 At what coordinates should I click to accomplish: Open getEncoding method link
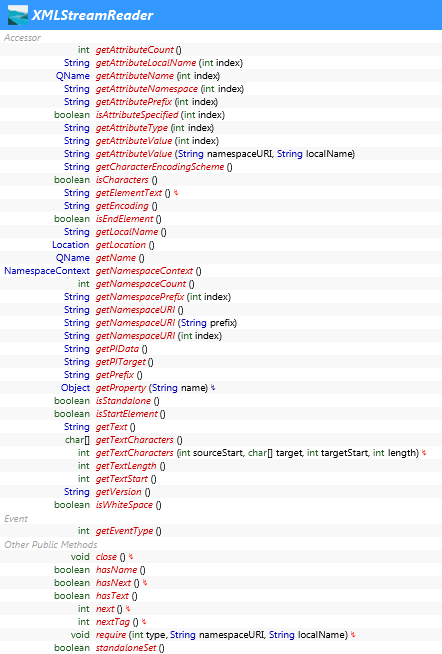(x=122, y=206)
